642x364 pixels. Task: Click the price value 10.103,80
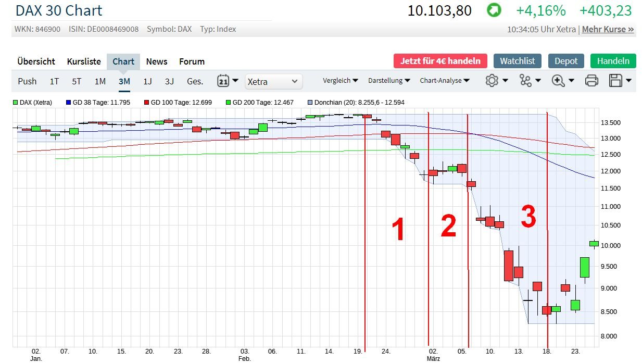click(439, 10)
